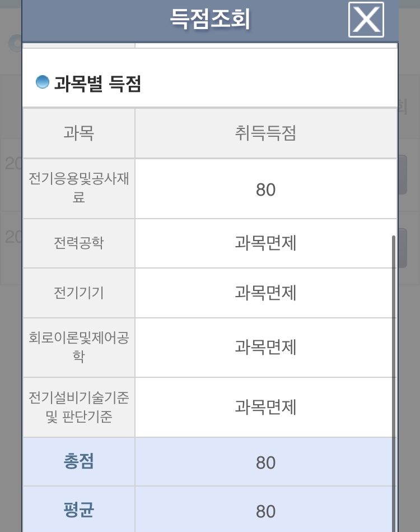Click the 회로이론및제어공학 subject cell
The image size is (420, 532).
click(78, 347)
